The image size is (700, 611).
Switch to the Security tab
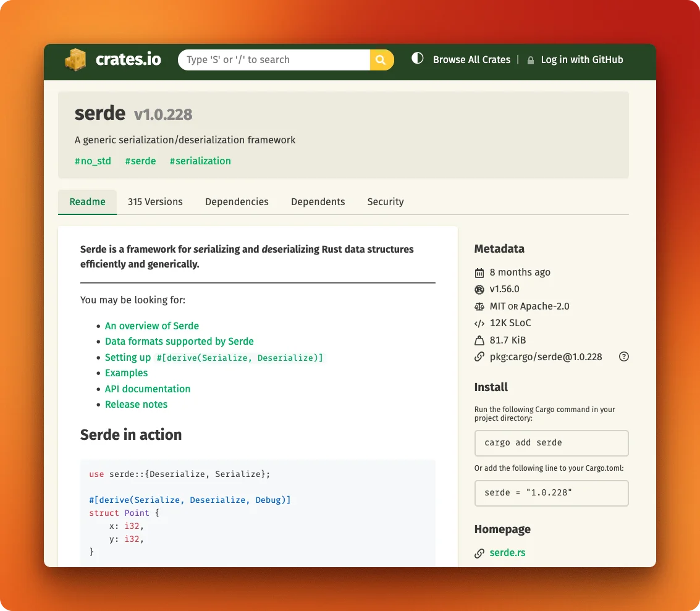[386, 202]
